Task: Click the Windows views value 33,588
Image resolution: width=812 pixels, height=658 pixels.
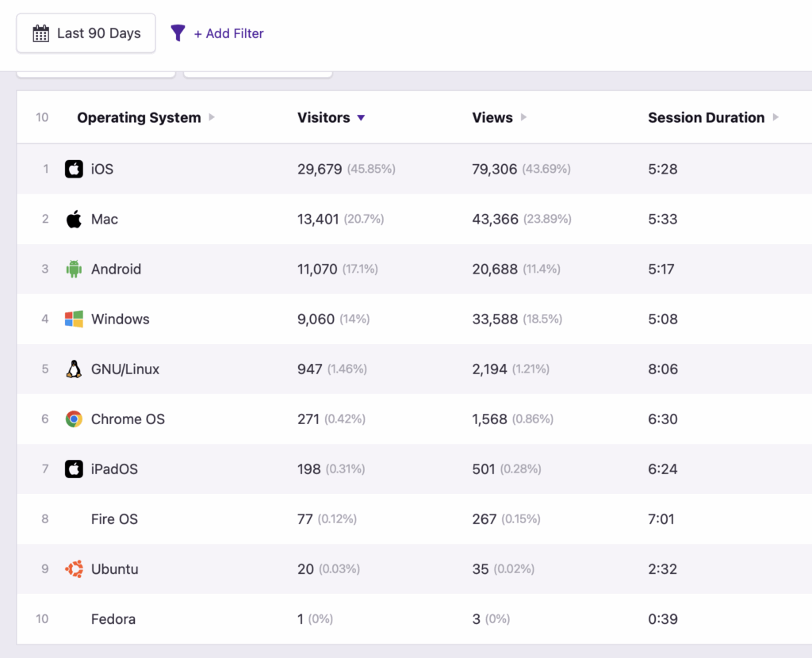Action: 495,319
